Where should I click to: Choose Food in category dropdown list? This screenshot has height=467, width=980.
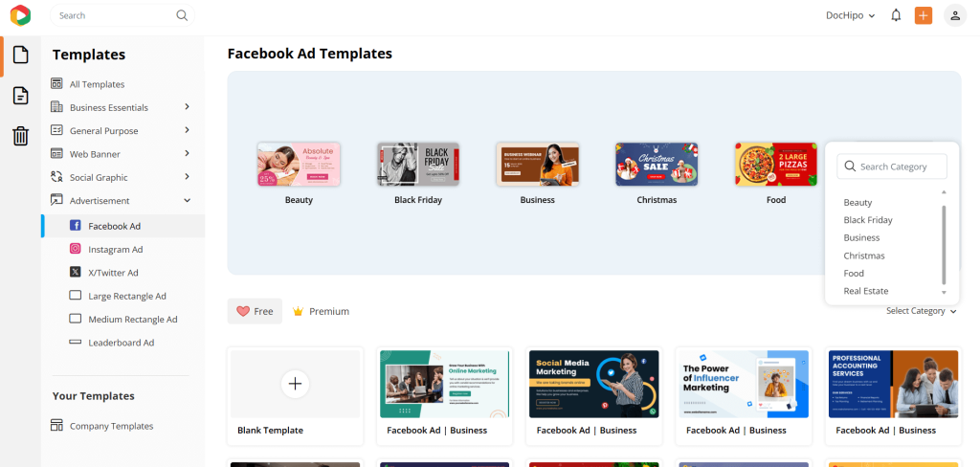(x=854, y=273)
